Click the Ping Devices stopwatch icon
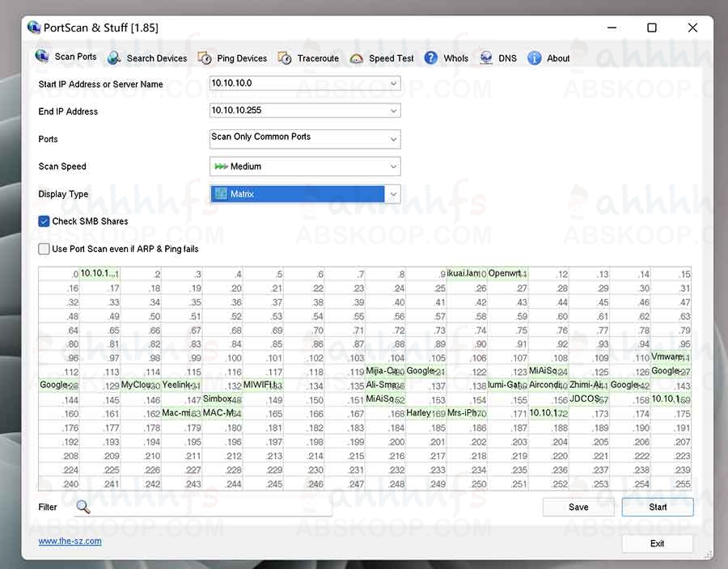 pyautogui.click(x=205, y=58)
